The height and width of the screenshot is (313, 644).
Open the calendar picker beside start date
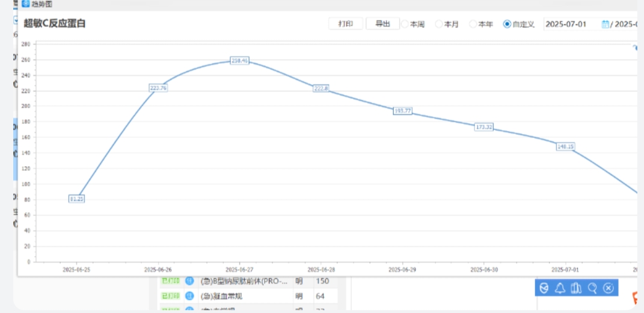coord(606,25)
